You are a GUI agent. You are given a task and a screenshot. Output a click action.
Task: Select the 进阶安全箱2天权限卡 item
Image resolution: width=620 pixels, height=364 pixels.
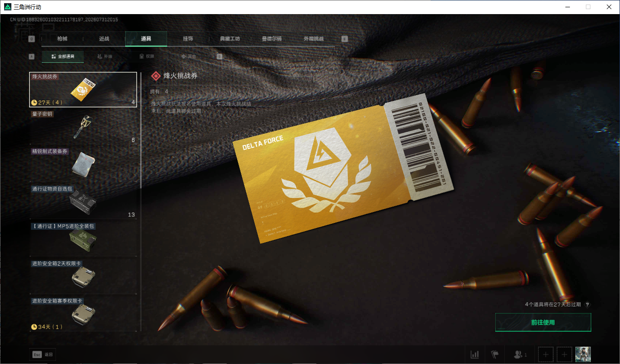(83, 276)
